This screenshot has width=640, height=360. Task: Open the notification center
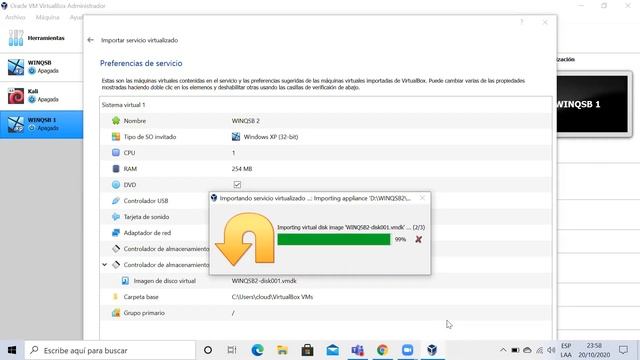pos(623,350)
